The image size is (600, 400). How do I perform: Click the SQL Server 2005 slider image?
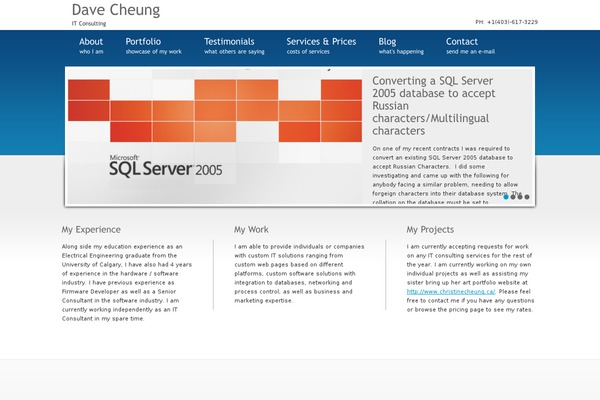(215, 136)
